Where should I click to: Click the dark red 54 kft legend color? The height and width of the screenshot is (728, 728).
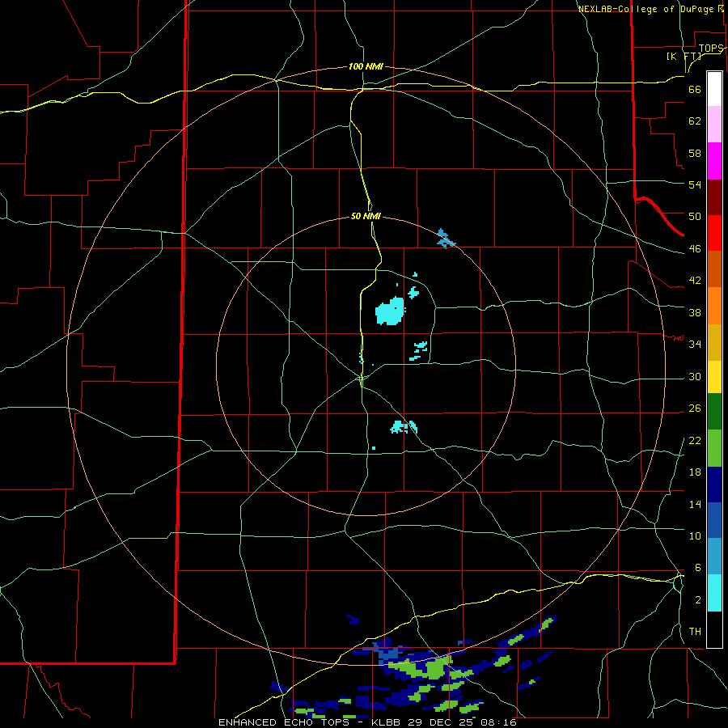714,197
